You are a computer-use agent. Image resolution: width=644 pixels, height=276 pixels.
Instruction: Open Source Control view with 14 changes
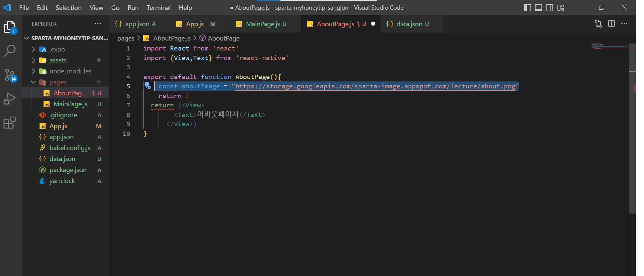click(x=10, y=75)
